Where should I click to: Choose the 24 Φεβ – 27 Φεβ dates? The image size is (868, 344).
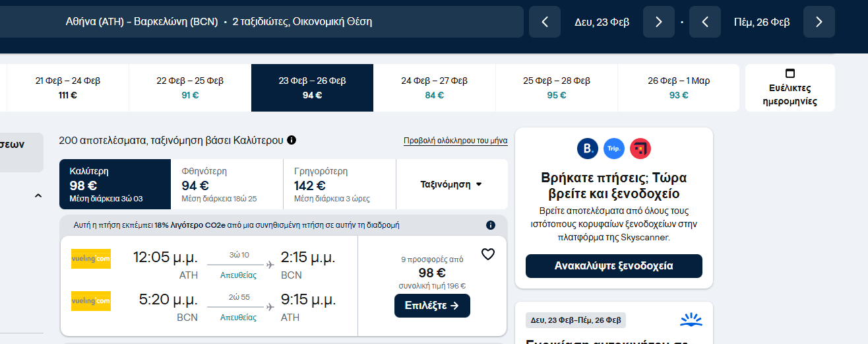pyautogui.click(x=434, y=88)
